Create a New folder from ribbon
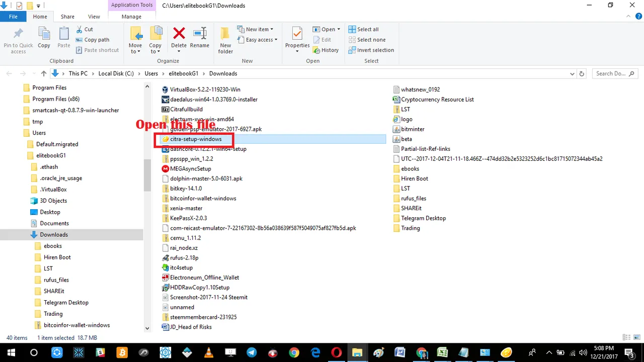Image resolution: width=644 pixels, height=362 pixels. [x=225, y=41]
